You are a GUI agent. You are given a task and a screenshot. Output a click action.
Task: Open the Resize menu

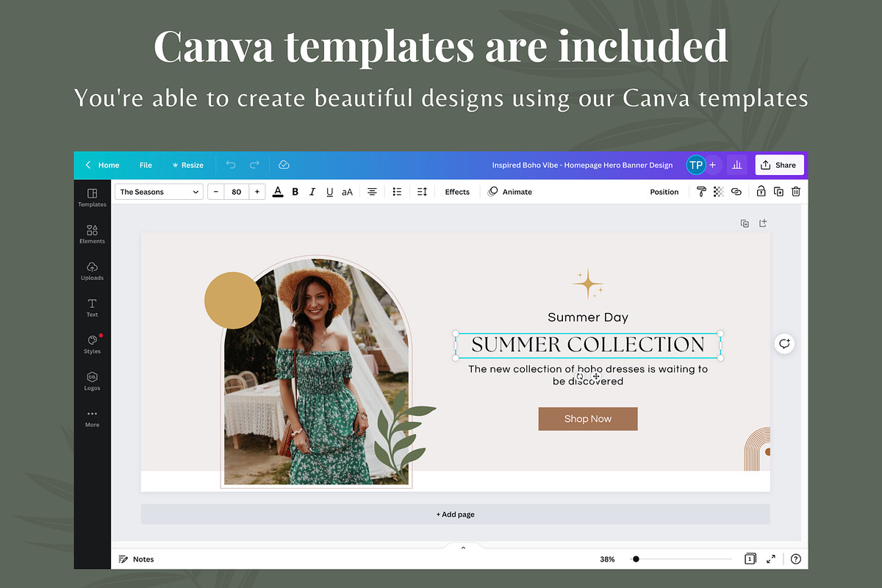coord(187,165)
